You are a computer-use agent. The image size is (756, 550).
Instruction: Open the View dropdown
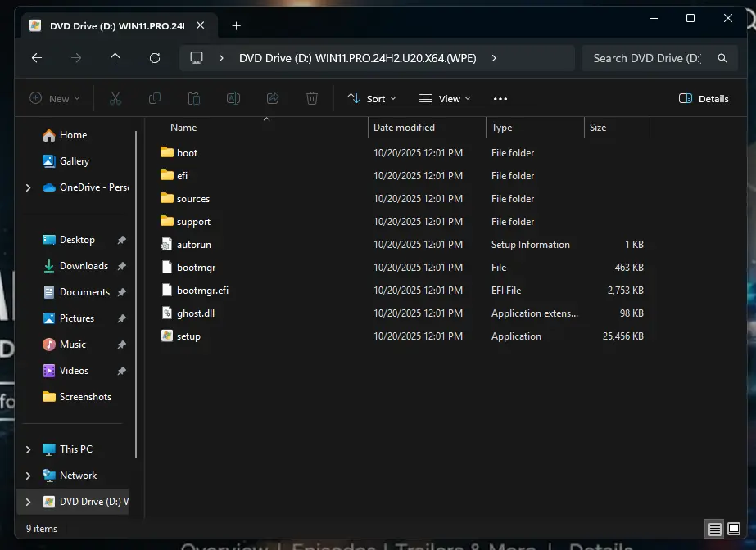point(445,99)
